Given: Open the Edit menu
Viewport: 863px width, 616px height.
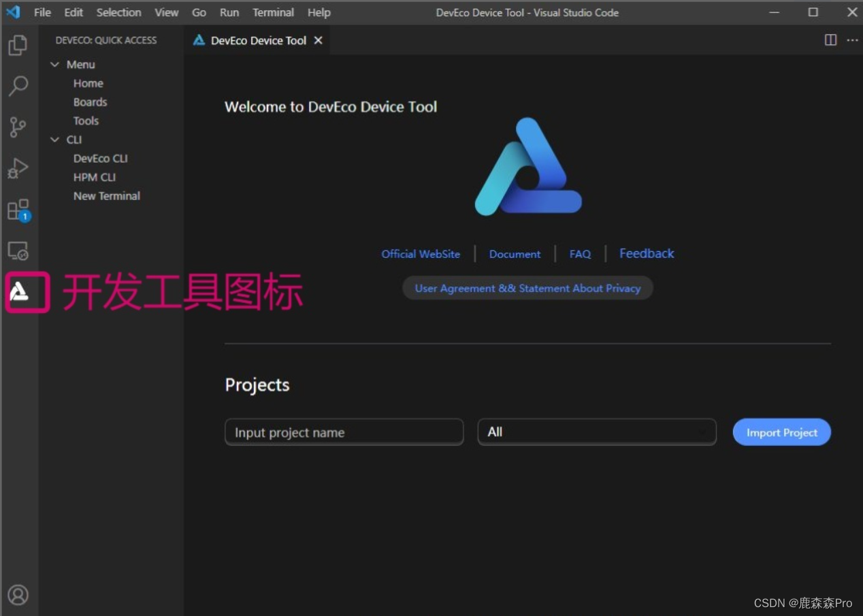Looking at the screenshot, I should point(74,12).
